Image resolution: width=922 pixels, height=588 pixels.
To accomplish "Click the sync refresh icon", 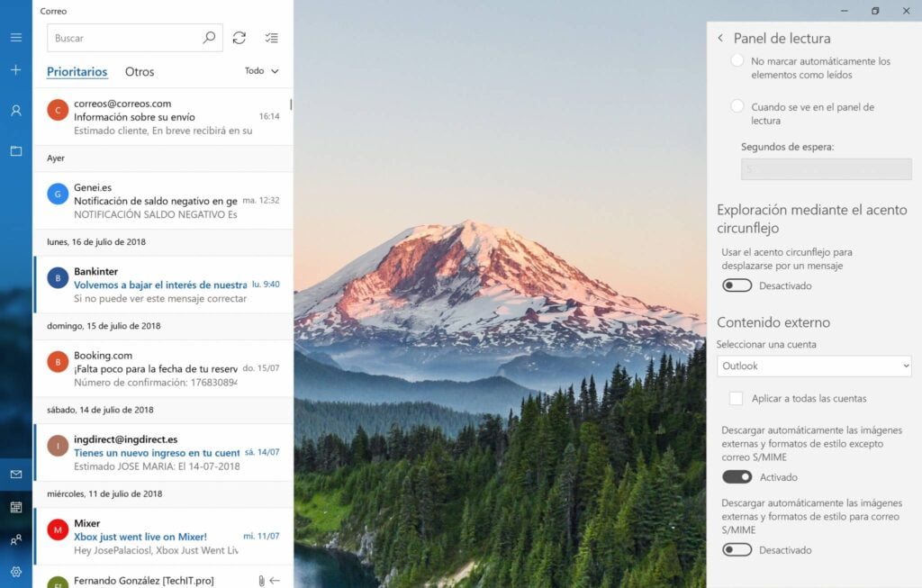I will pyautogui.click(x=239, y=38).
